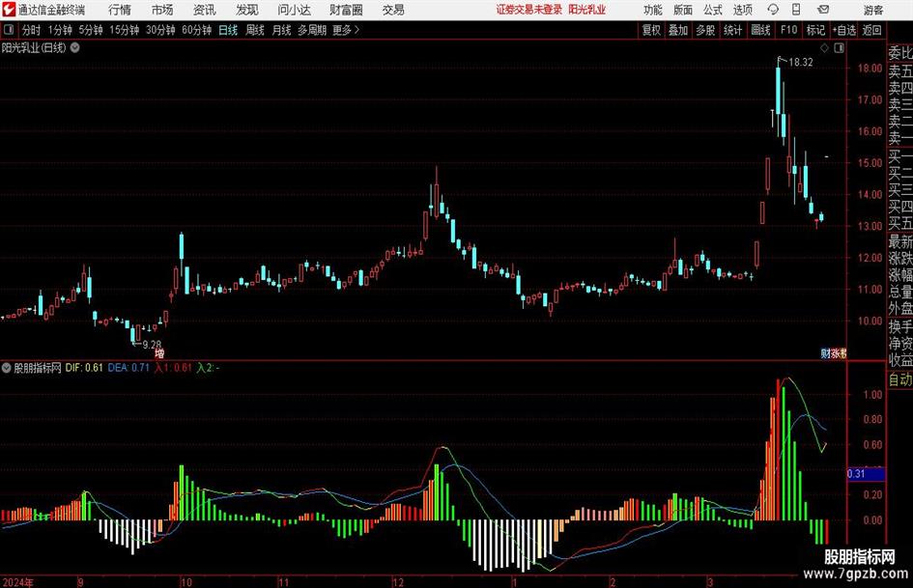Switch to the 30分钟 period tab
The width and height of the screenshot is (913, 588).
click(160, 30)
